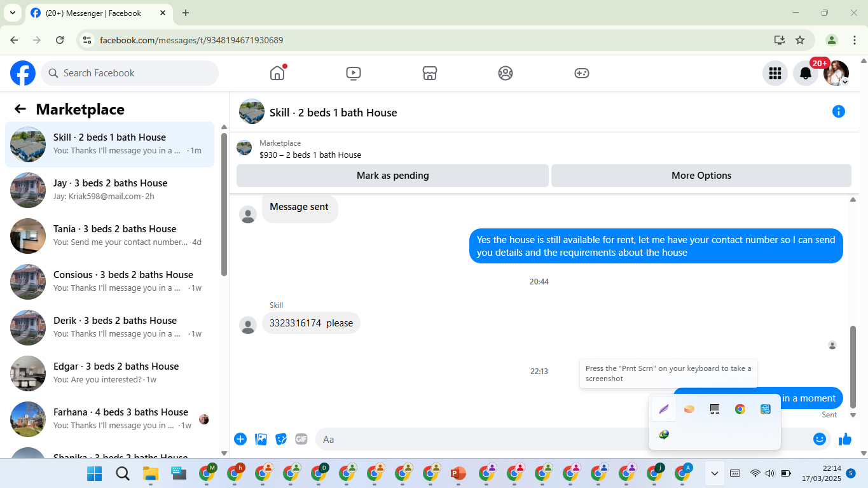This screenshot has height=488, width=868.
Task: Open the touch keyboard from system tray
Action: coord(735,473)
